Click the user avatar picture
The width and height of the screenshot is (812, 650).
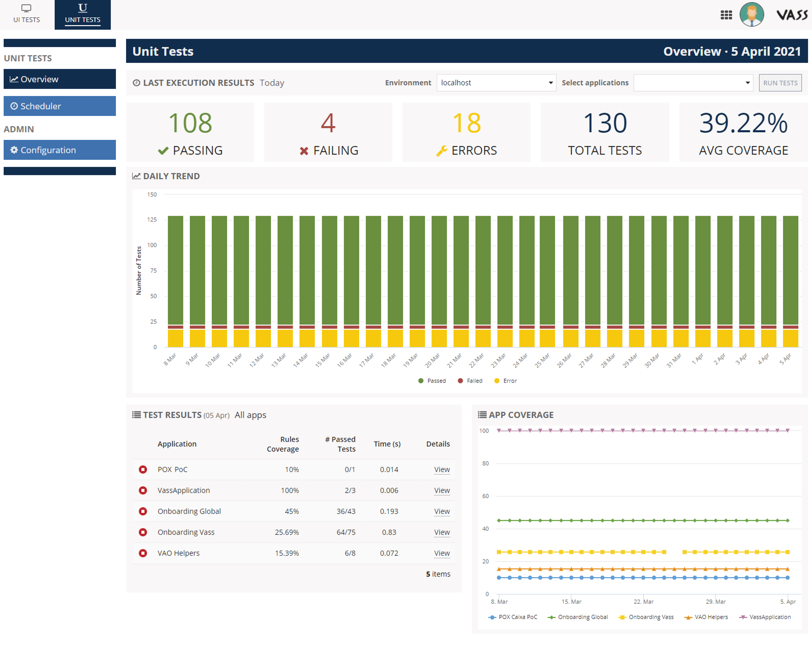751,15
